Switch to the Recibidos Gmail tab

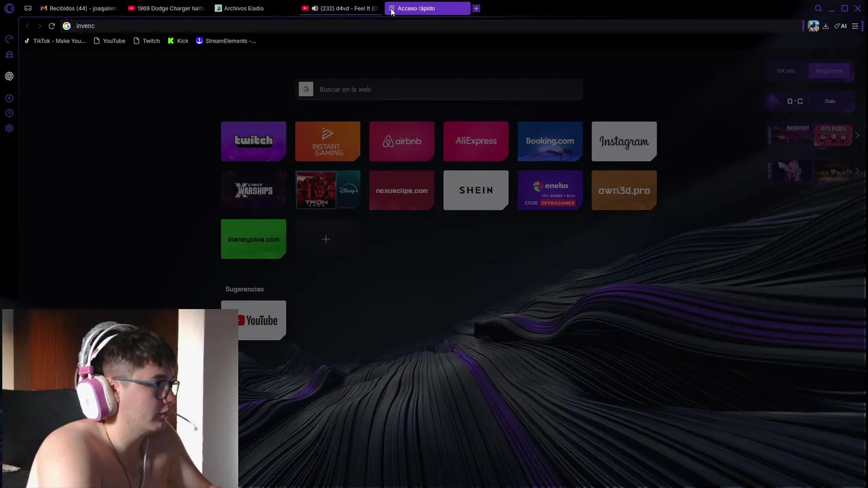coord(79,8)
